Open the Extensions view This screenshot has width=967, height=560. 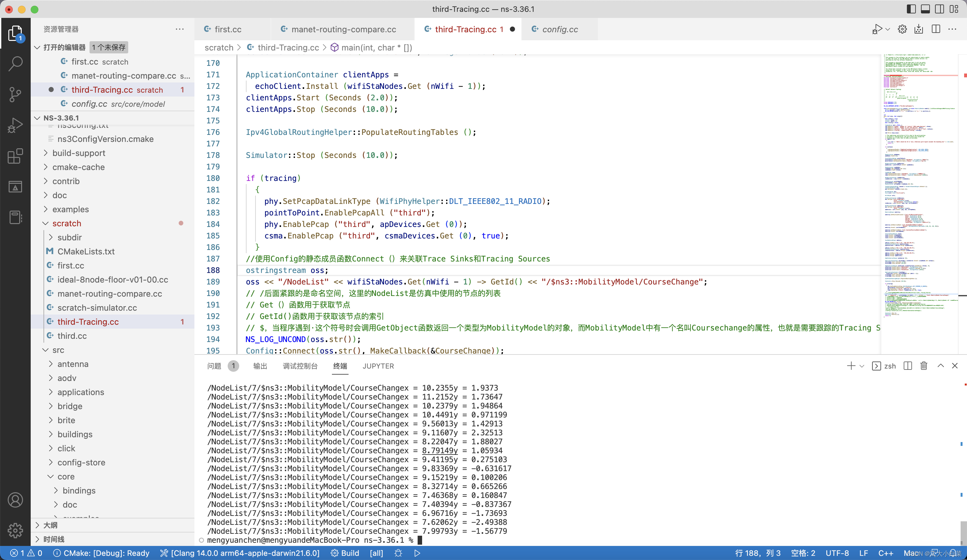click(x=15, y=156)
